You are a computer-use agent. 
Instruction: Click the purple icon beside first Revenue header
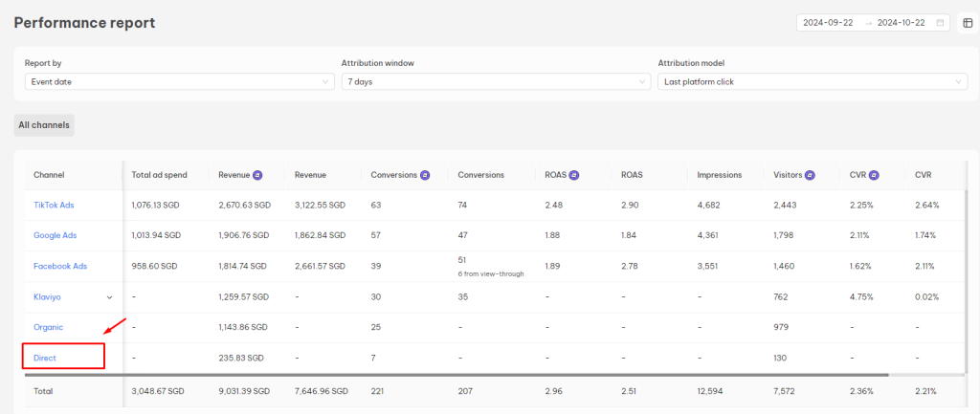(258, 175)
